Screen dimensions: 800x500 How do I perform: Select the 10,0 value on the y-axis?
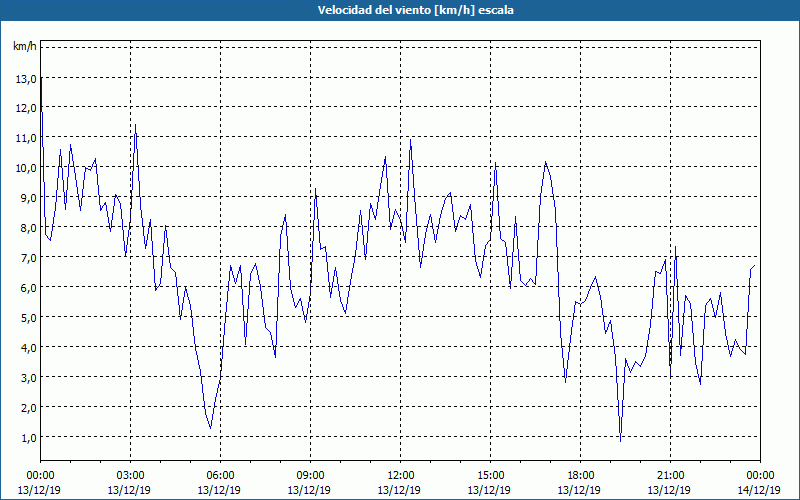coord(26,168)
